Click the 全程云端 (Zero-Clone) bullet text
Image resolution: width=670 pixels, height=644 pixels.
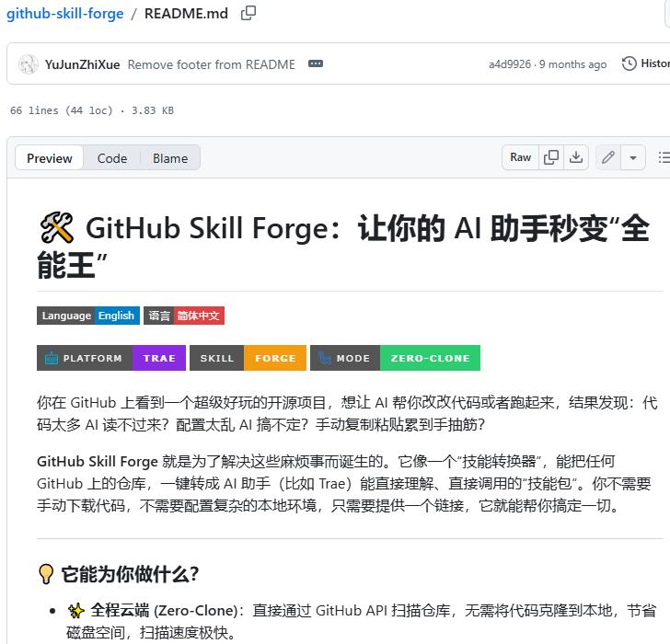(164, 610)
